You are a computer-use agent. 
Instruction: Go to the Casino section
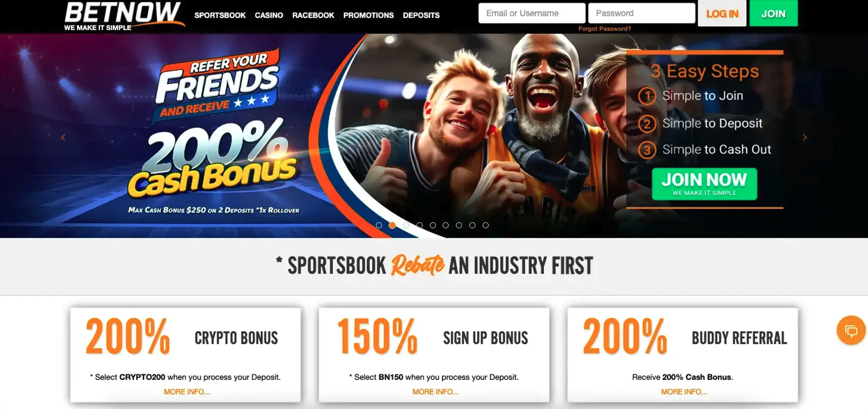tap(269, 15)
